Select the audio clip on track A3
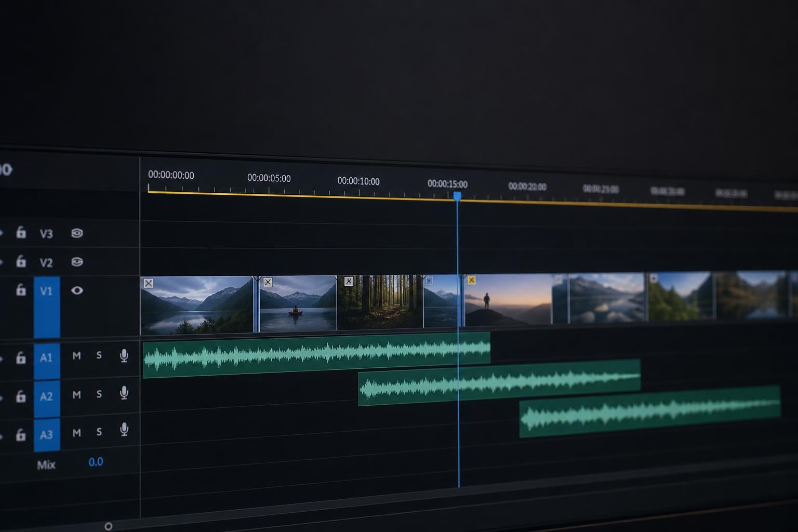 (650, 411)
